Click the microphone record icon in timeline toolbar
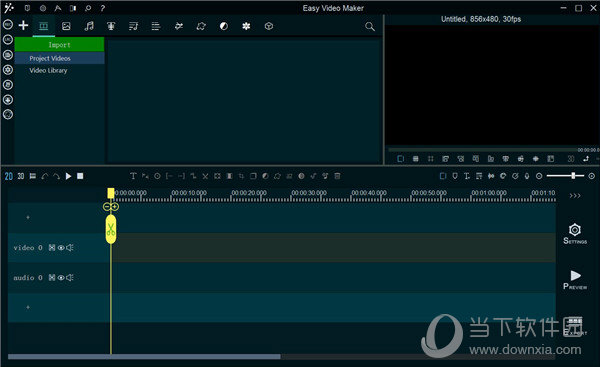 (527, 176)
